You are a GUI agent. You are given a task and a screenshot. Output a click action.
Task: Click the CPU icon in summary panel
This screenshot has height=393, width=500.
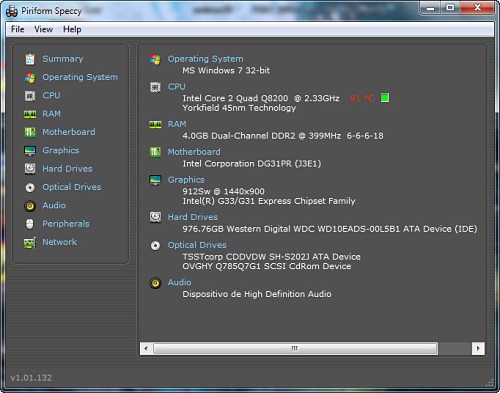click(x=155, y=87)
